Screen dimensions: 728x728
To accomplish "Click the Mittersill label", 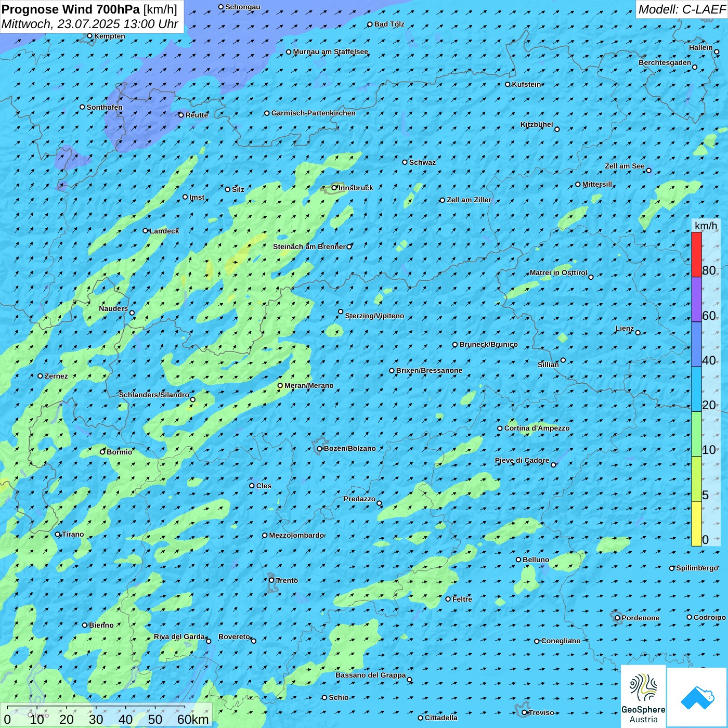I will tap(597, 184).
